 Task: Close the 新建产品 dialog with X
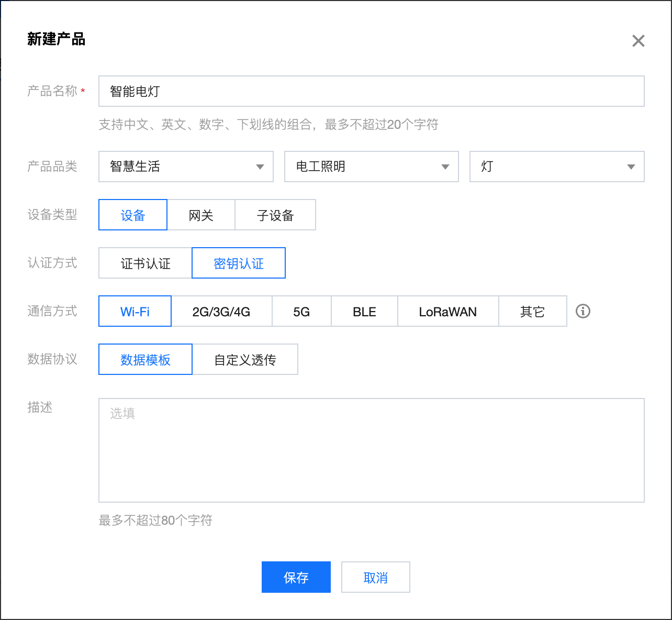click(x=638, y=41)
